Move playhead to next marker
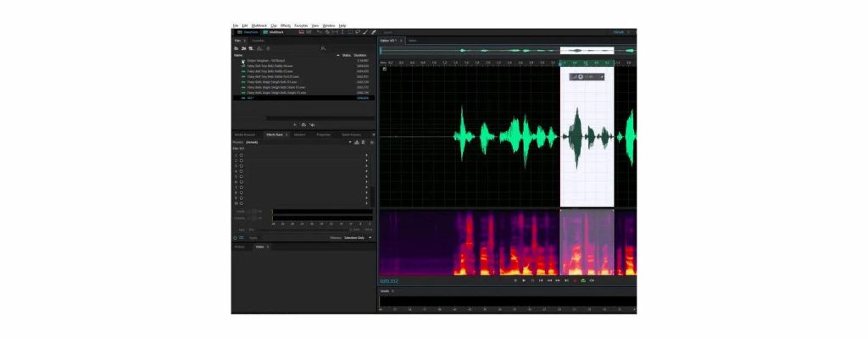 pyautogui.click(x=566, y=280)
